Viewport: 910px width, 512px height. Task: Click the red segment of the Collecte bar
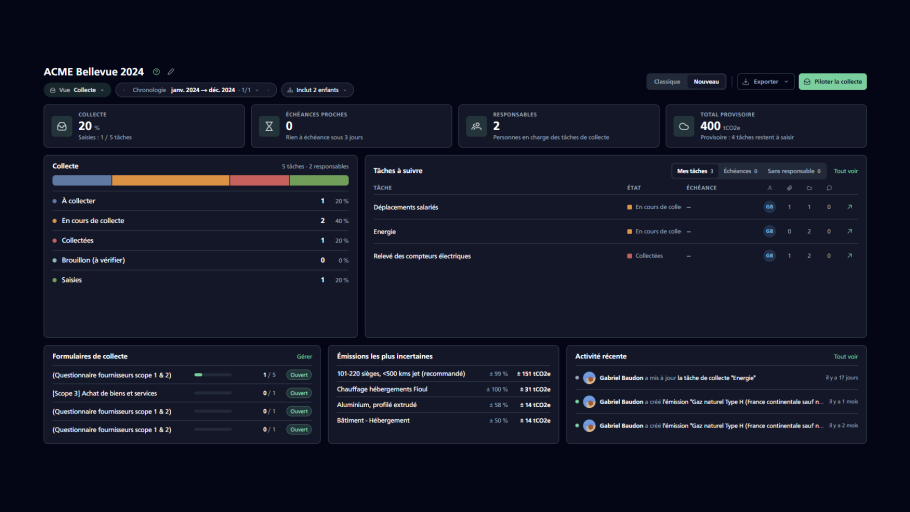259,181
